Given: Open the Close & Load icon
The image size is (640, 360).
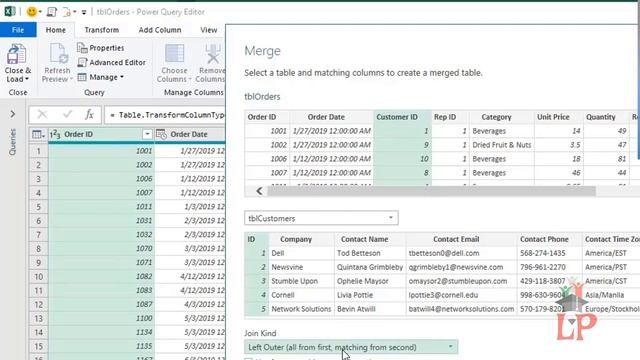Looking at the screenshot, I should coord(17,54).
